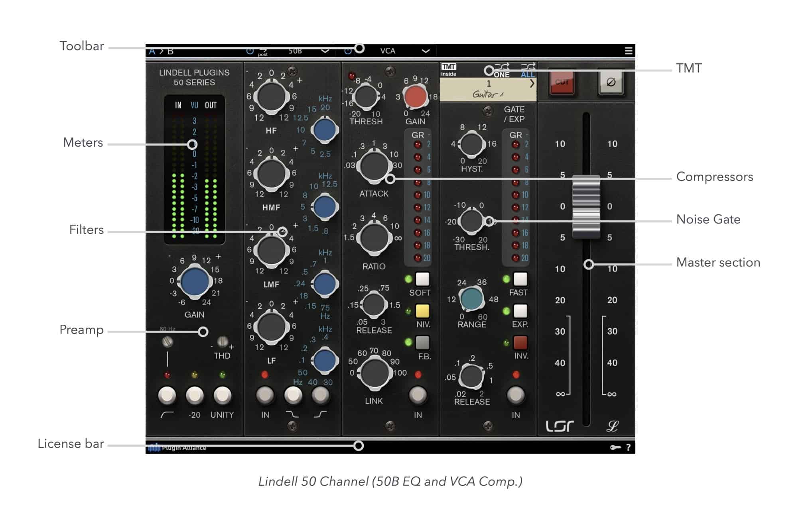Click the compressor ATTACK knob

(374, 166)
